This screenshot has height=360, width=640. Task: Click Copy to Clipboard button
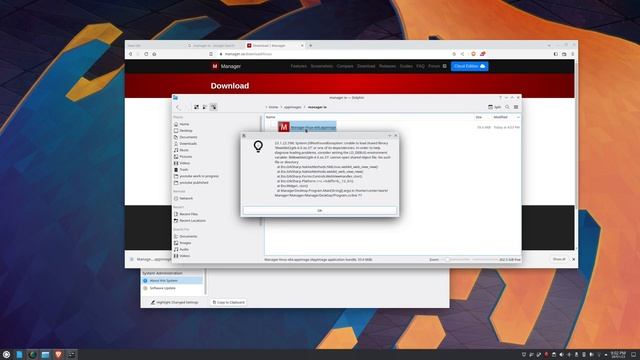(229, 302)
